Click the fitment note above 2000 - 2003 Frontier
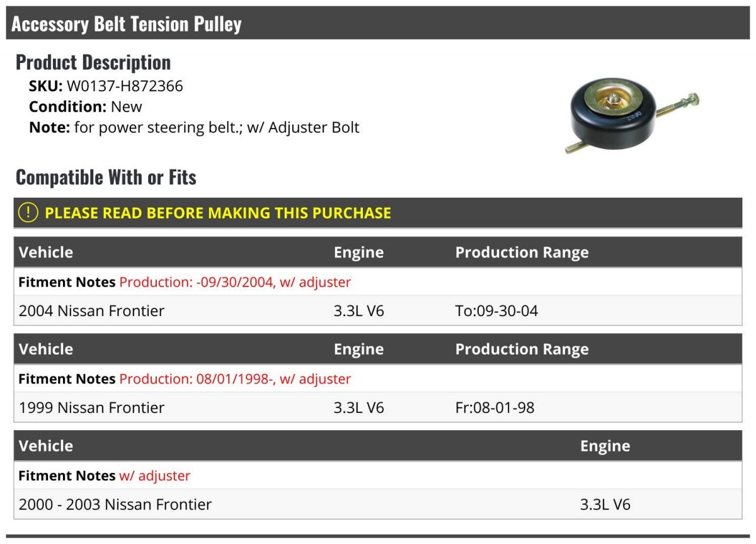This screenshot has width=756, height=544. (x=154, y=476)
